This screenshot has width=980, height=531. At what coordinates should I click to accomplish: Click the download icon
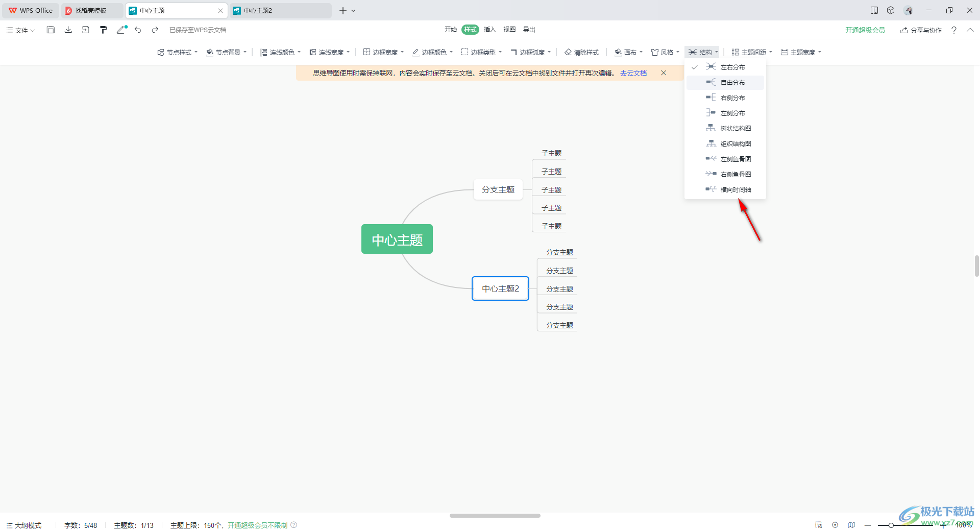point(68,30)
